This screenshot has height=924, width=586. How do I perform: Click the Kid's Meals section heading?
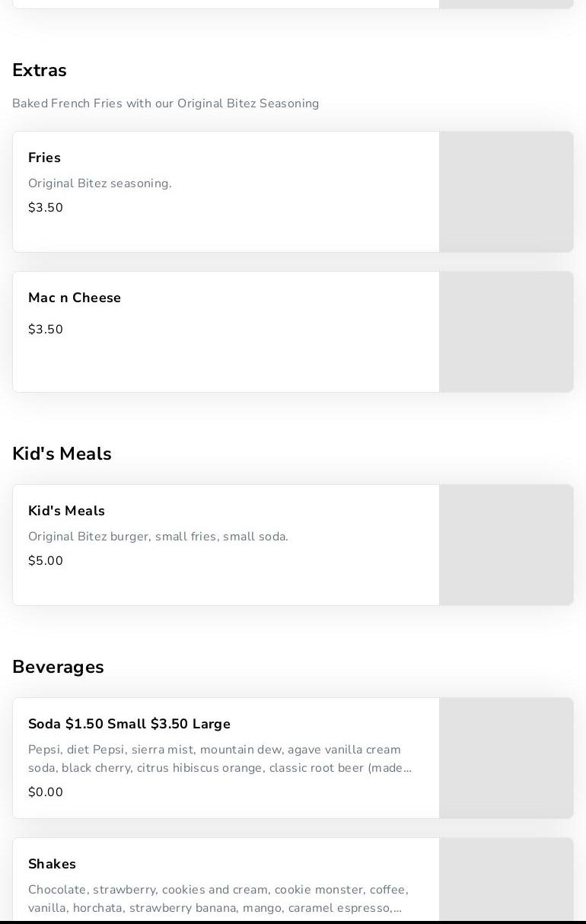point(62,454)
